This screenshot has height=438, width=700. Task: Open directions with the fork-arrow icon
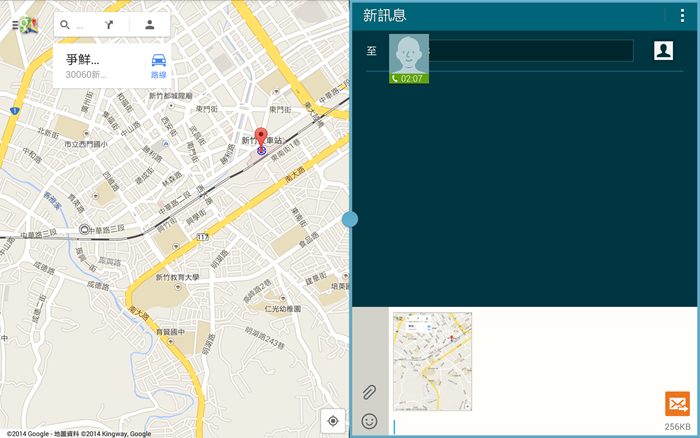pyautogui.click(x=109, y=25)
